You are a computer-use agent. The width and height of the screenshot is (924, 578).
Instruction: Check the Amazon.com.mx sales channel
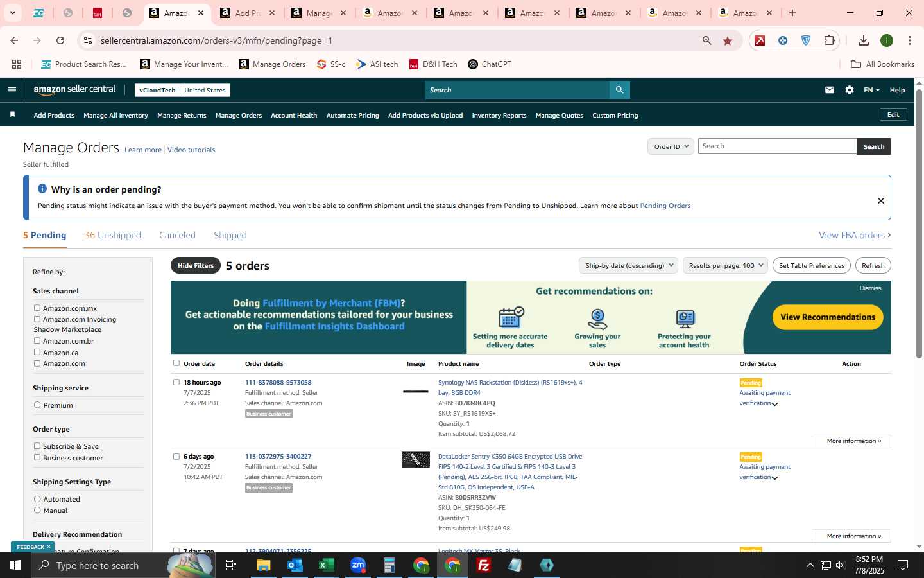[37, 308]
